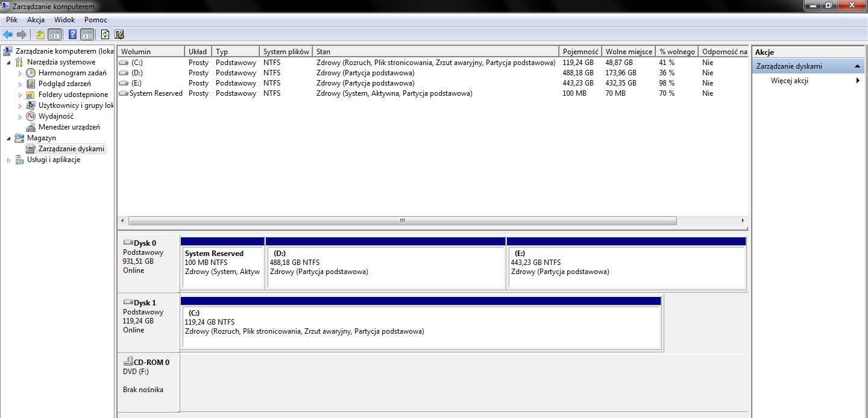868x418 pixels.
Task: Click the Dysk 0 disk icon
Action: point(128,243)
